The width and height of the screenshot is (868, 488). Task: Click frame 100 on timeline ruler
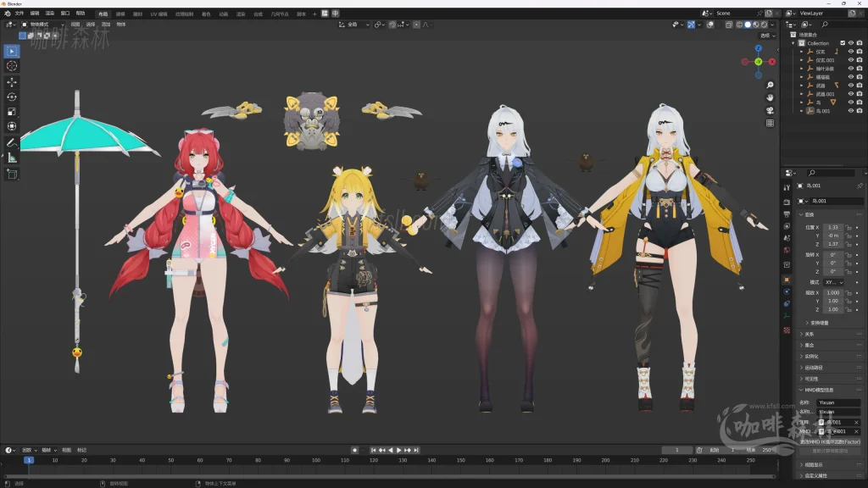(x=316, y=460)
